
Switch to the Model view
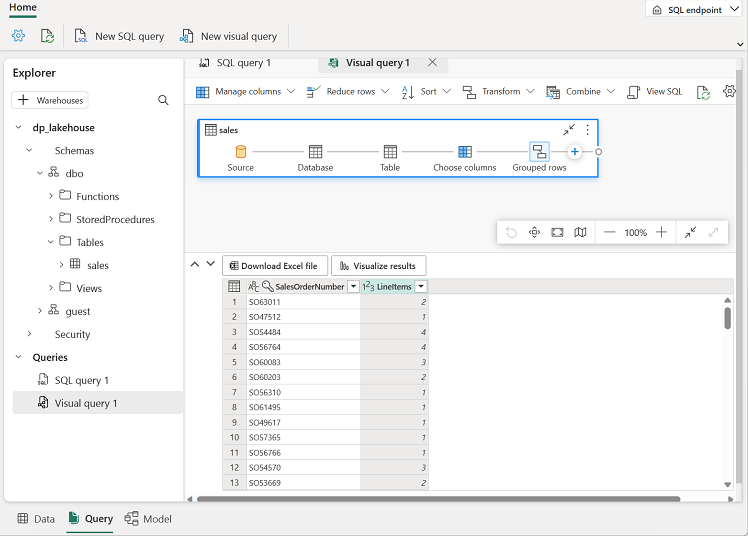coord(148,519)
